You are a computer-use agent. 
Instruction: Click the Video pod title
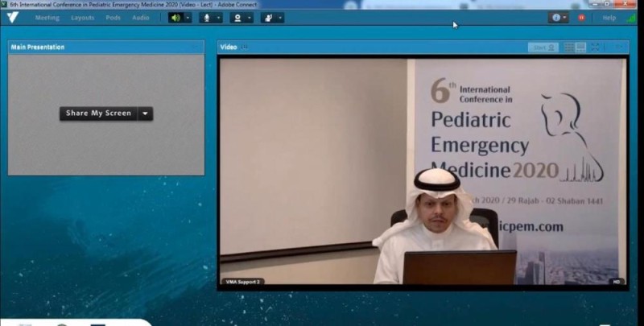(x=229, y=47)
